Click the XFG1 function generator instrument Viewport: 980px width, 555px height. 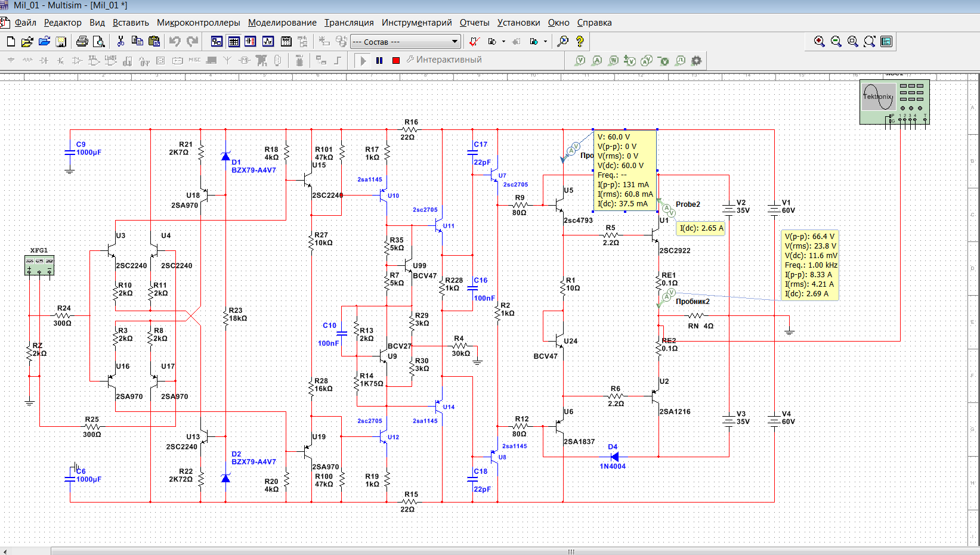[39, 265]
